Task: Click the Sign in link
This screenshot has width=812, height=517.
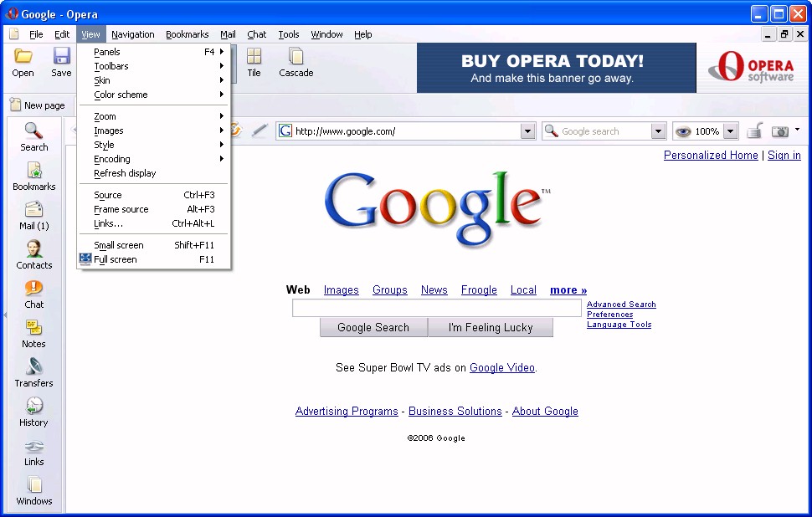Action: 784,156
